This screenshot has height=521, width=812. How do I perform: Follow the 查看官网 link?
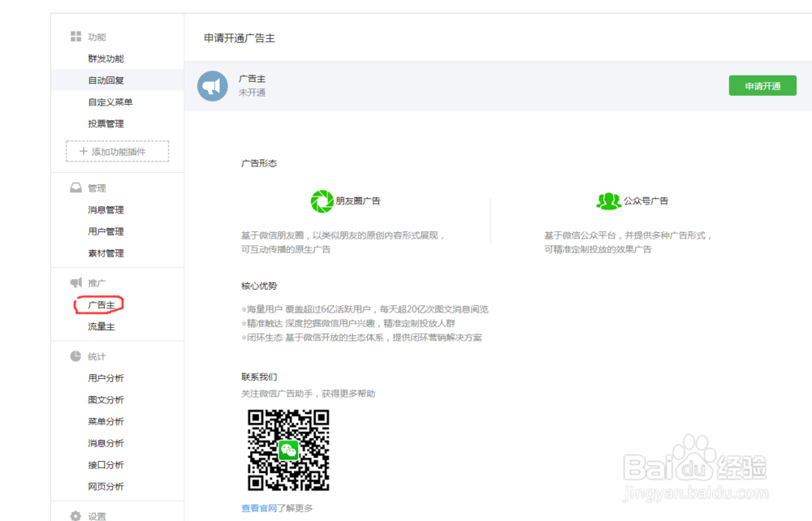[259, 508]
